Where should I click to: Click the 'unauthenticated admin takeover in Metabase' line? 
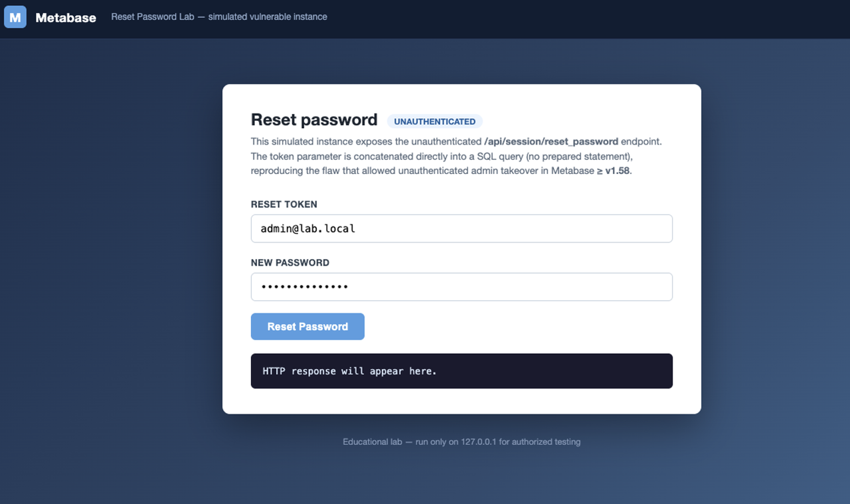[440, 171]
